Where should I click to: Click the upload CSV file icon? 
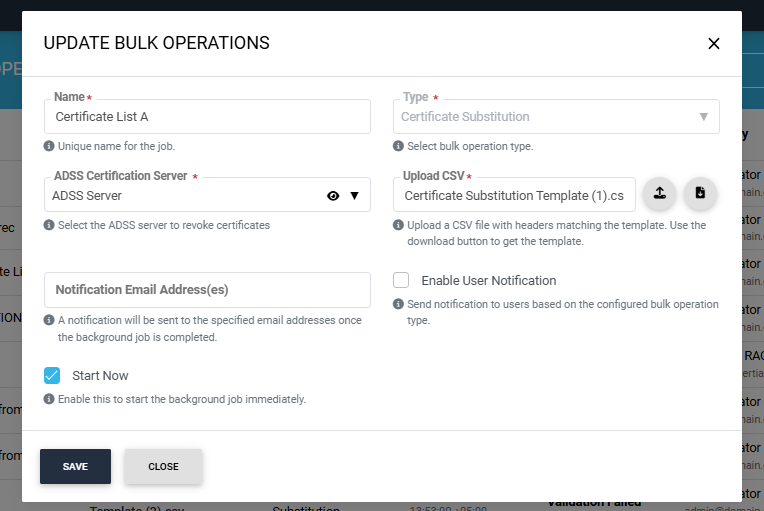point(659,194)
